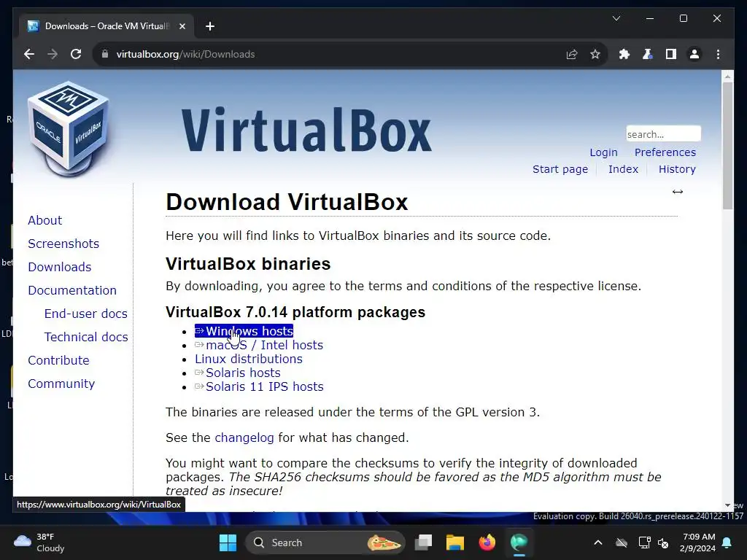Click the muted volume tray icon
Screen dimensions: 747x560
tap(662, 542)
